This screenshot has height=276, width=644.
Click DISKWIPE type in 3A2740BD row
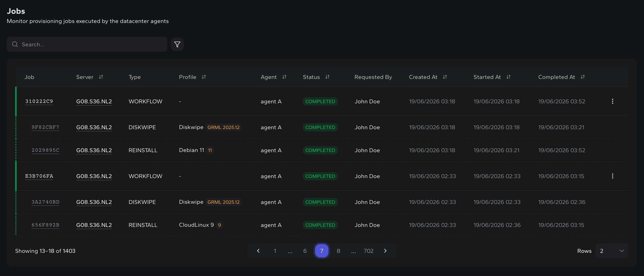[x=142, y=202]
